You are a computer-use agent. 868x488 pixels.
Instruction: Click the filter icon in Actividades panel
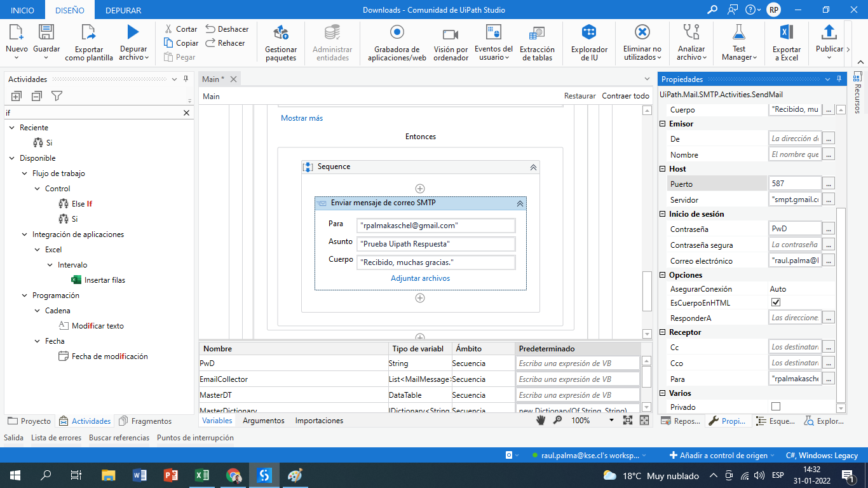coord(57,96)
